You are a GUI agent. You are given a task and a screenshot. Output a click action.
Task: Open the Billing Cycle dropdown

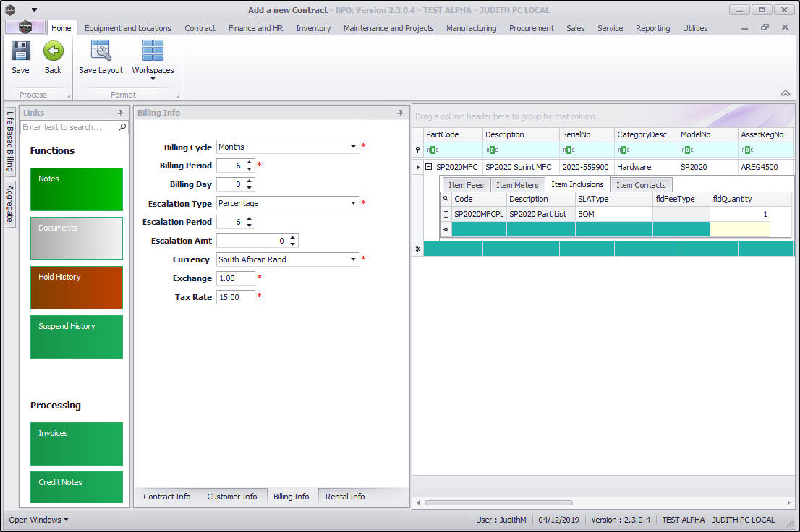(x=354, y=147)
